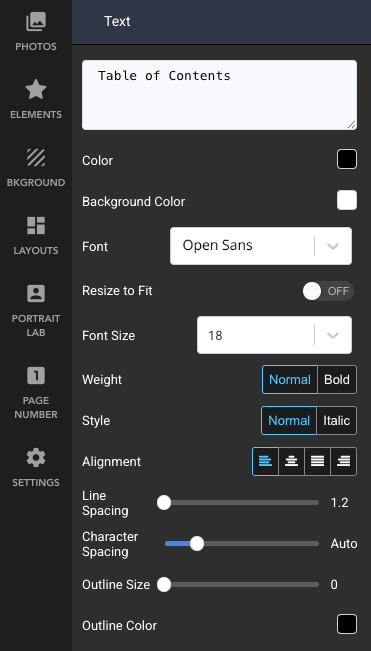Open the Page Number panel
Viewport: 371px width, 651px height.
tap(36, 392)
